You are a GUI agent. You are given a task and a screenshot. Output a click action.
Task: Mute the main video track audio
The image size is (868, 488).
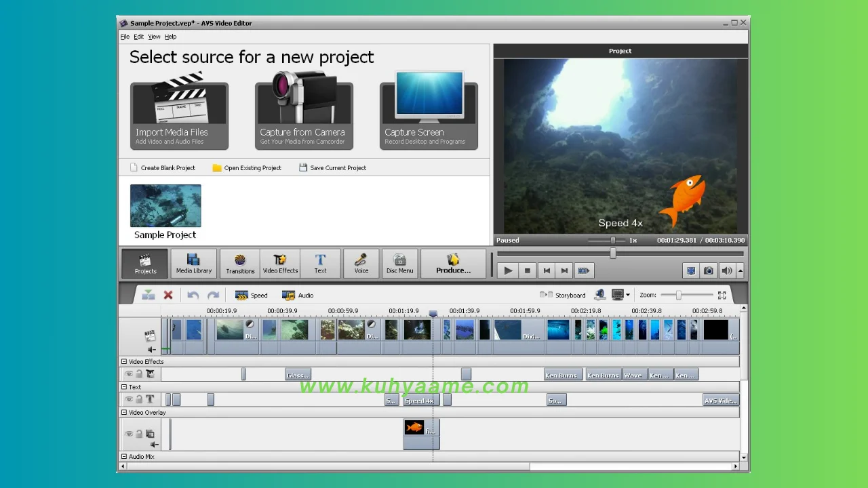click(152, 349)
